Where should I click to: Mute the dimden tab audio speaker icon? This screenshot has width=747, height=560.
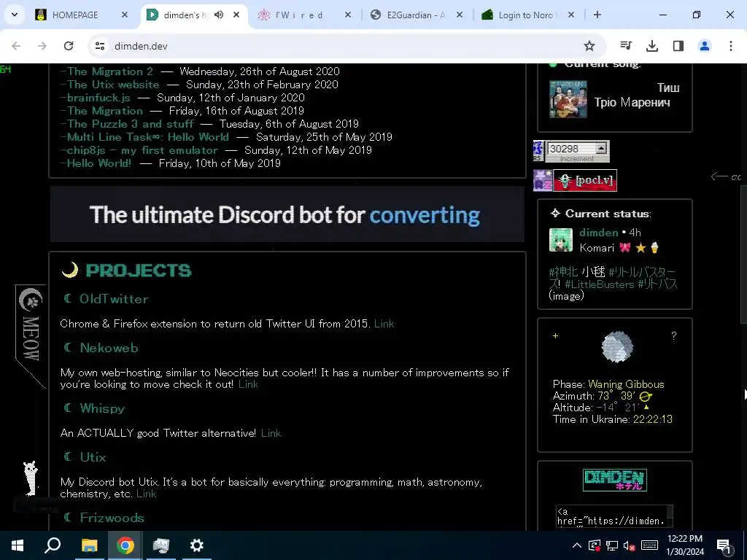pyautogui.click(x=219, y=15)
